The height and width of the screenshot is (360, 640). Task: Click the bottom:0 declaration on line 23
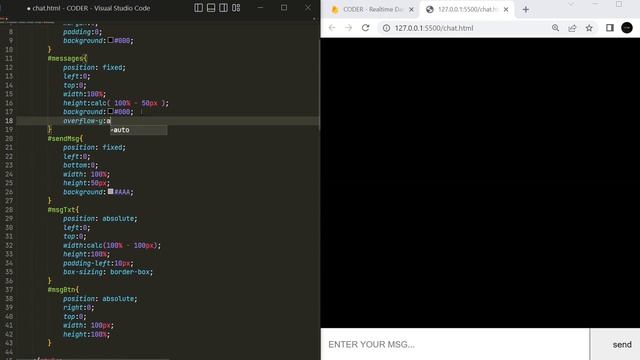tap(80, 165)
